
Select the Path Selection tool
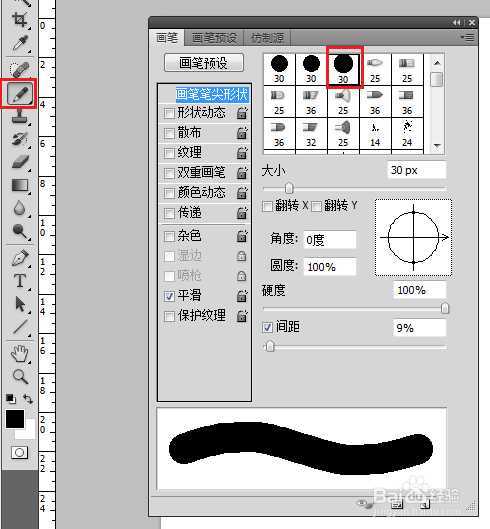pyautogui.click(x=20, y=304)
